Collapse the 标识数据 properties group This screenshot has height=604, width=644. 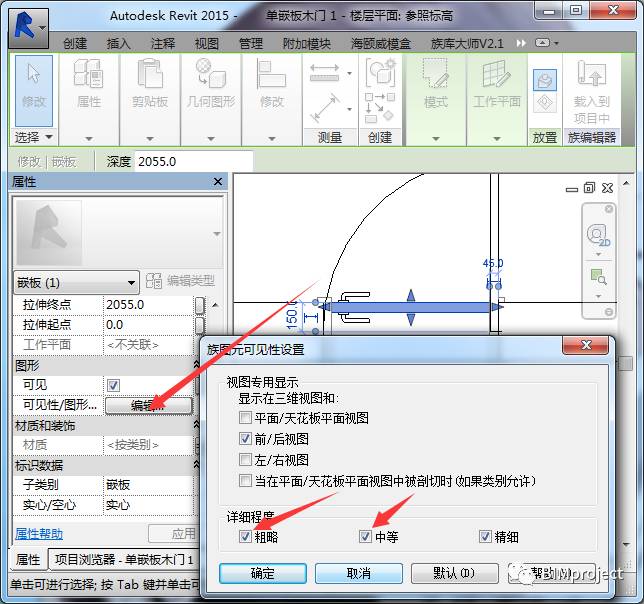(196, 465)
